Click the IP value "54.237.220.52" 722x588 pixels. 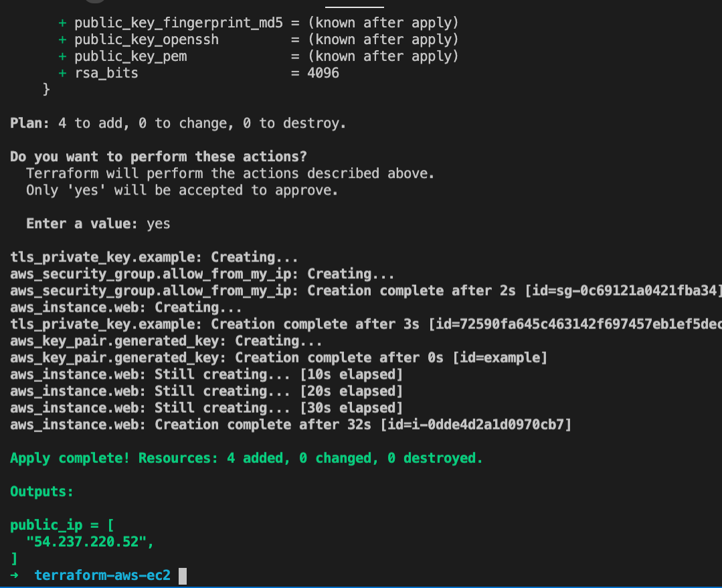[86, 541]
